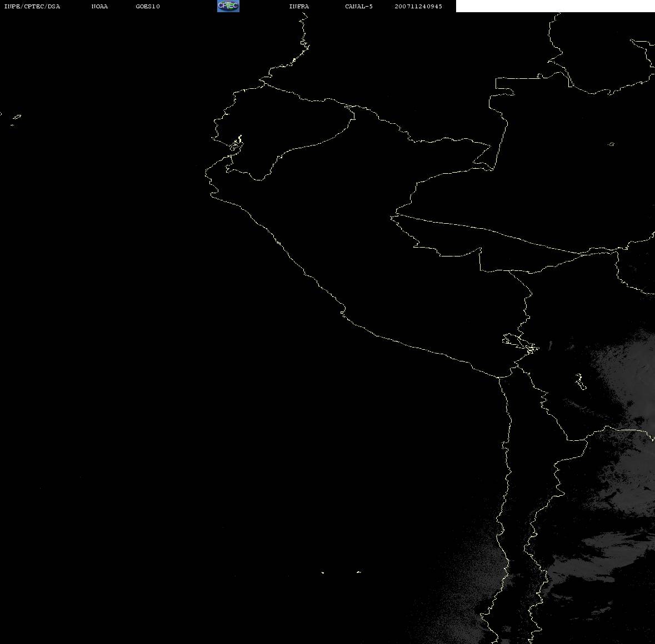Select the INPE/CPTEC/DSA header label

click(32, 6)
